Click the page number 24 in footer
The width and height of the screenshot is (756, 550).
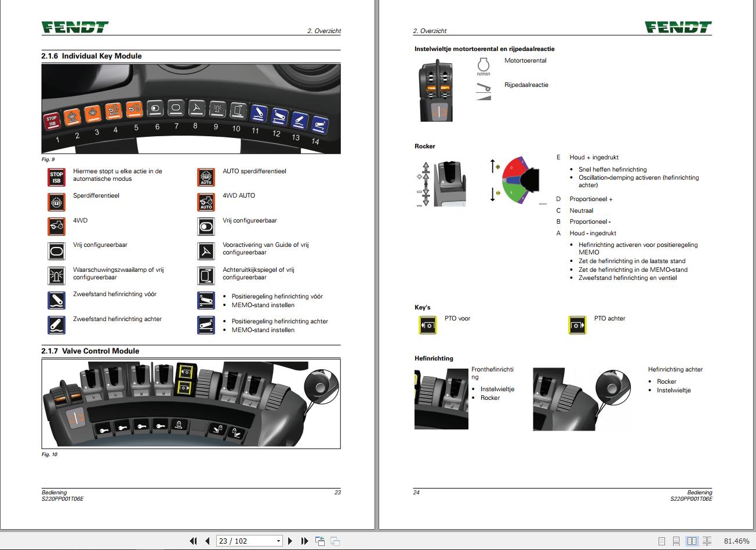pos(416,493)
